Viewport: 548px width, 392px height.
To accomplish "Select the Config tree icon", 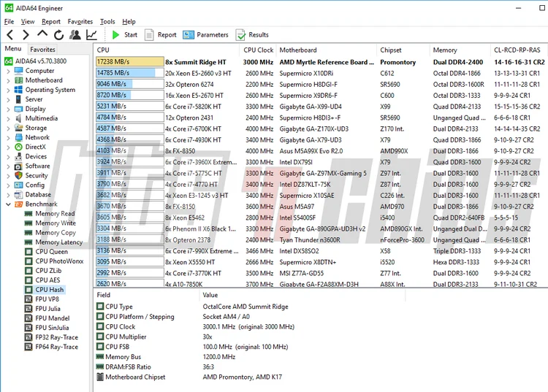I will point(18,185).
